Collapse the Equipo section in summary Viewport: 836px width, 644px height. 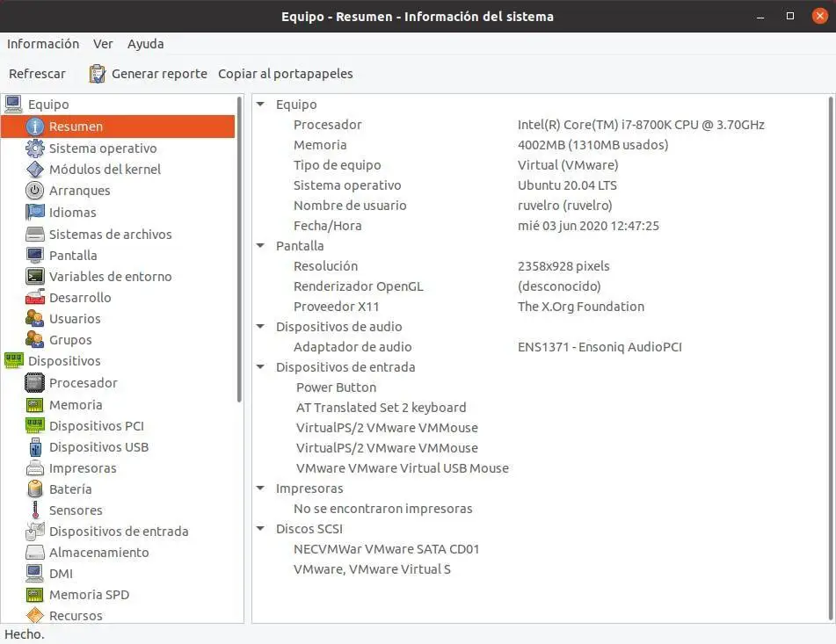[x=261, y=105]
